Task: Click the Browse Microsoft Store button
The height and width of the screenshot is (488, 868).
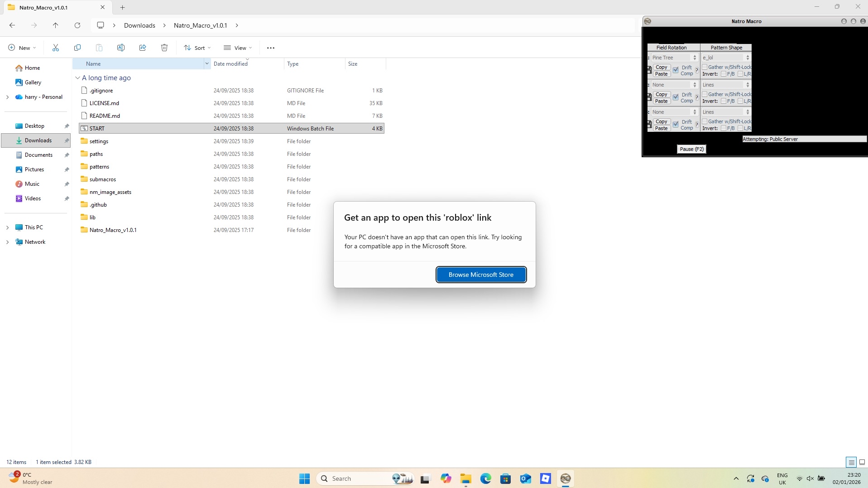Action: coord(480,274)
